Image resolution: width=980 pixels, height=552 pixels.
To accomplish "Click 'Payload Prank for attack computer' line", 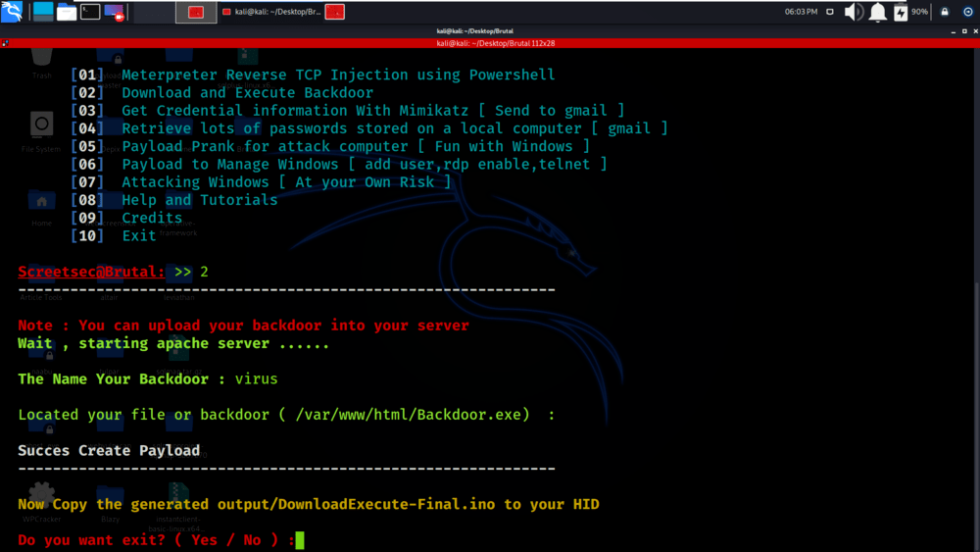I will [x=330, y=146].
